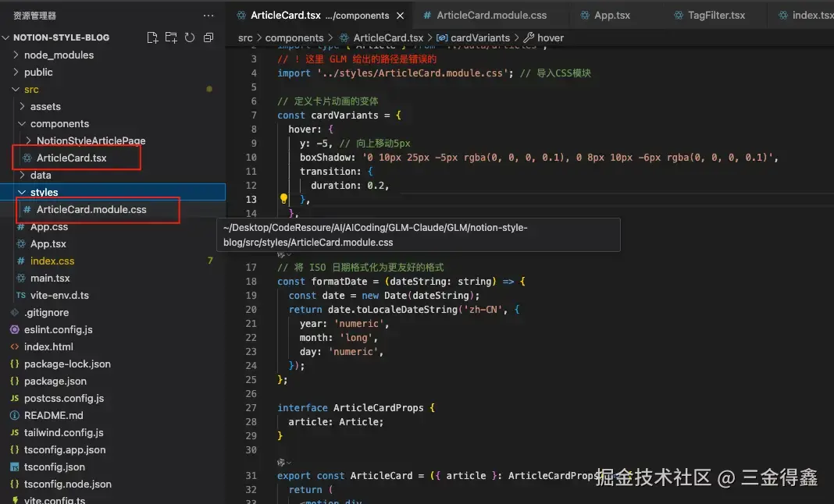
Task: Click the New Folder icon in explorer header
Action: pos(171,37)
